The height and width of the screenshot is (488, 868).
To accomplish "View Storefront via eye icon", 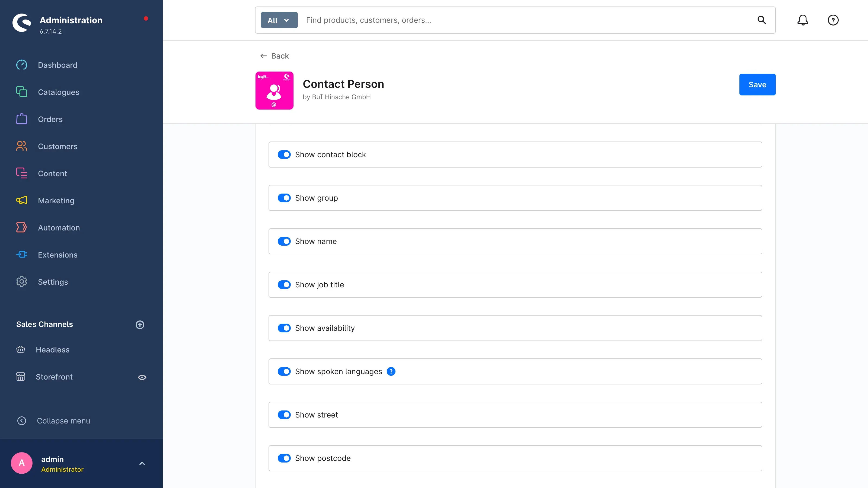I will point(142,377).
